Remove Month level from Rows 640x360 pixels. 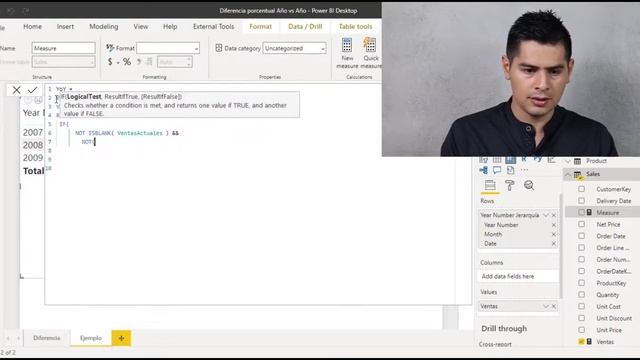click(554, 234)
